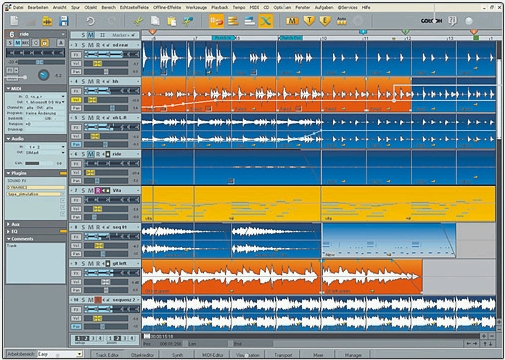Viewport: 505px width, 360px height.
Task: Click the E shield toolbar icon
Action: click(325, 21)
